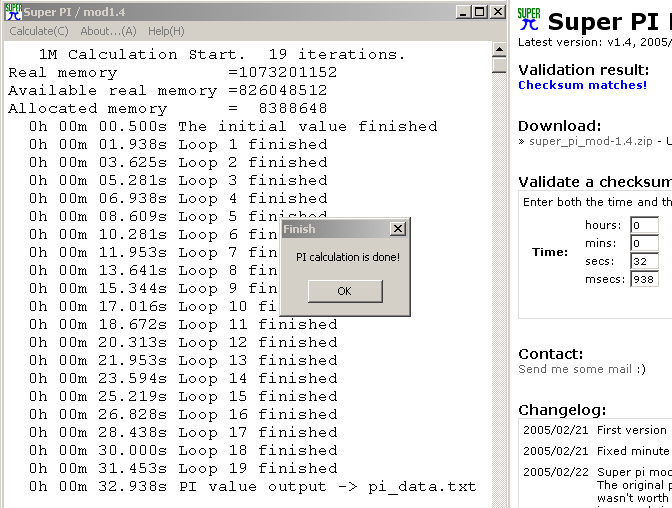Screen dimensions: 672x508
Task: Click the hours input field
Action: (645, 225)
